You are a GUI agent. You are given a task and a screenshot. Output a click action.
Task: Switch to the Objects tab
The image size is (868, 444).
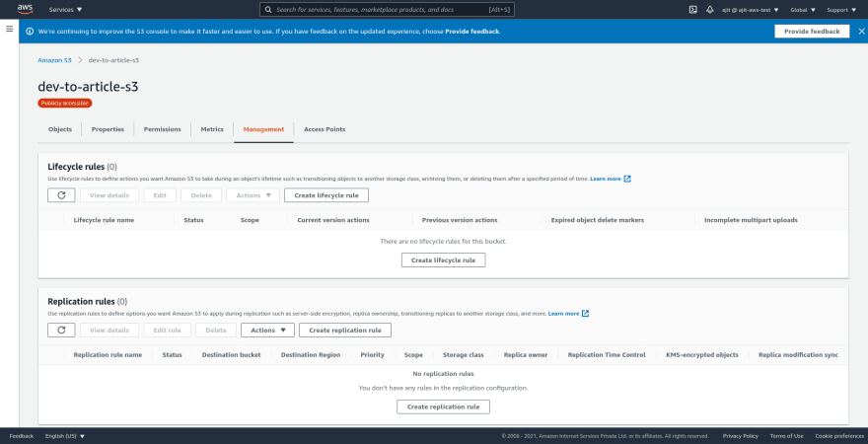point(60,129)
